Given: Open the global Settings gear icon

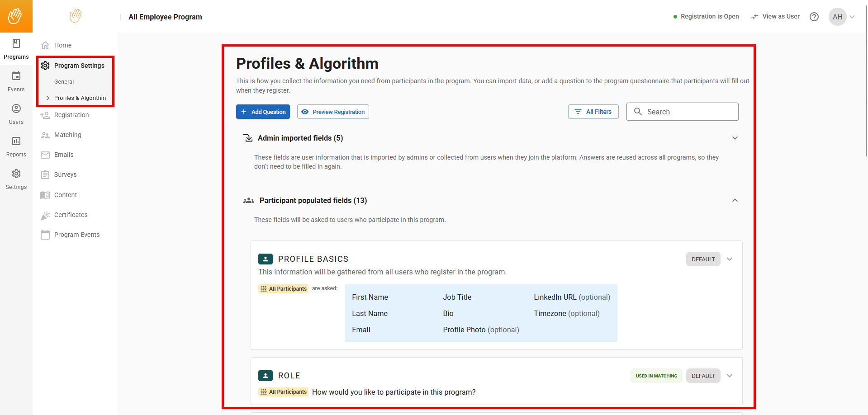Looking at the screenshot, I should click(x=16, y=174).
